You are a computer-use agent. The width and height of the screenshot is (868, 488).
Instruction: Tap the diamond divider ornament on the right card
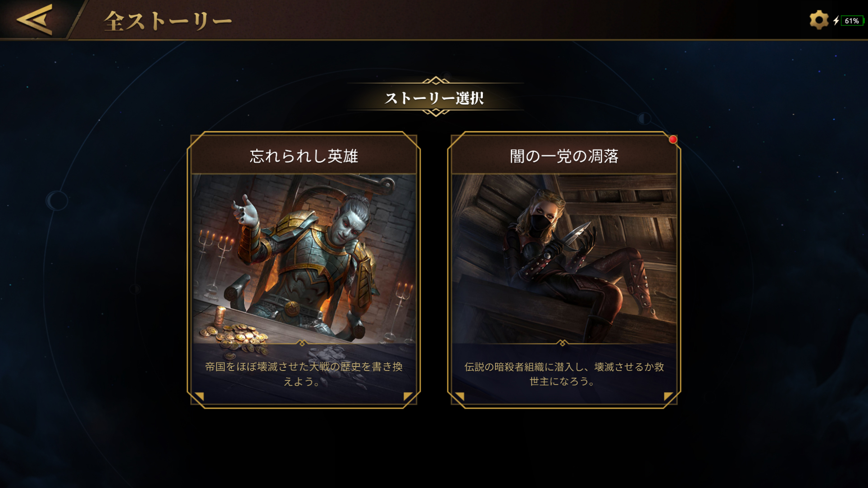click(562, 343)
